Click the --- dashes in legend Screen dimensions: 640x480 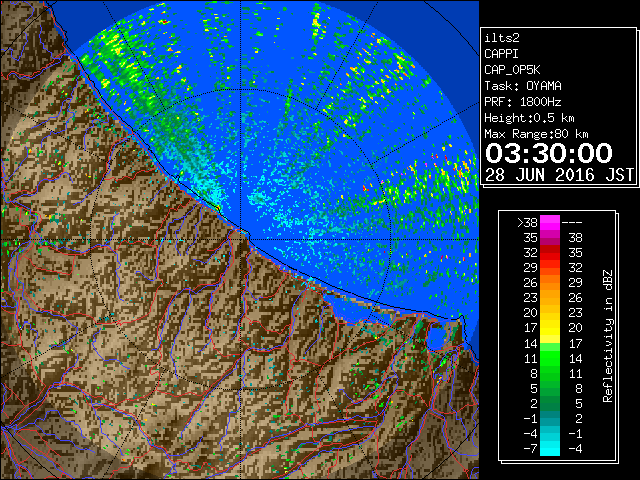coord(572,223)
